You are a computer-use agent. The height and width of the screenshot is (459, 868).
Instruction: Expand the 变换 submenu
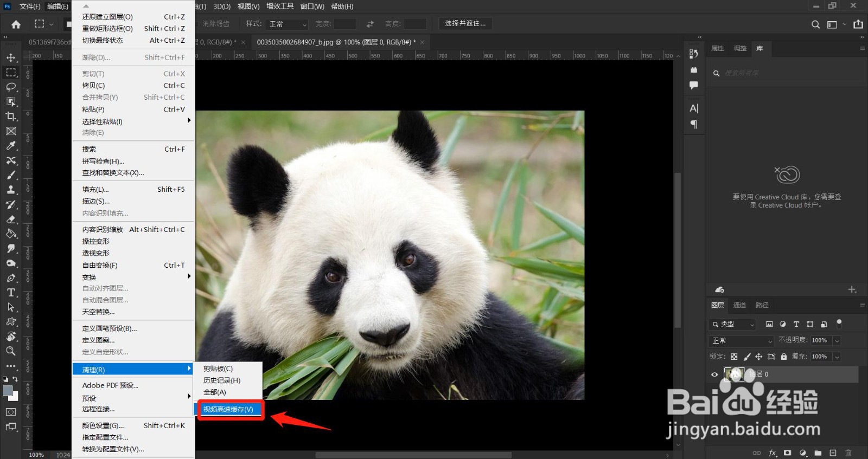coord(133,277)
